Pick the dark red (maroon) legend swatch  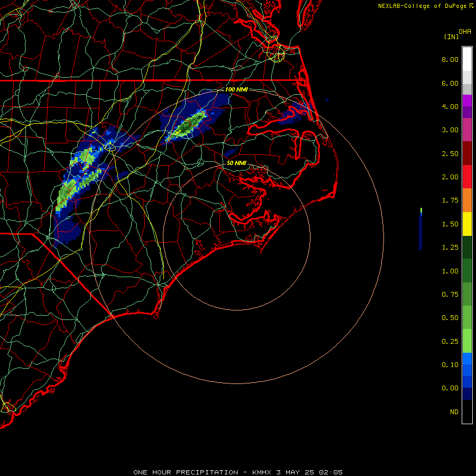(x=467, y=153)
